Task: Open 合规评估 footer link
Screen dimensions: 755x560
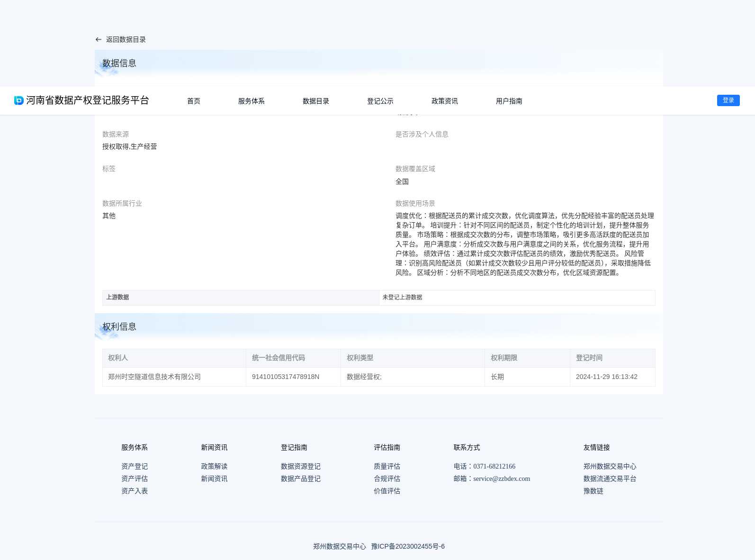Action: 387,479
